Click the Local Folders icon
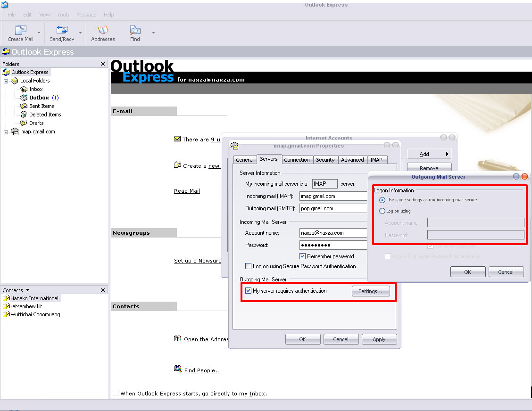The height and width of the screenshot is (411, 532). pos(14,81)
